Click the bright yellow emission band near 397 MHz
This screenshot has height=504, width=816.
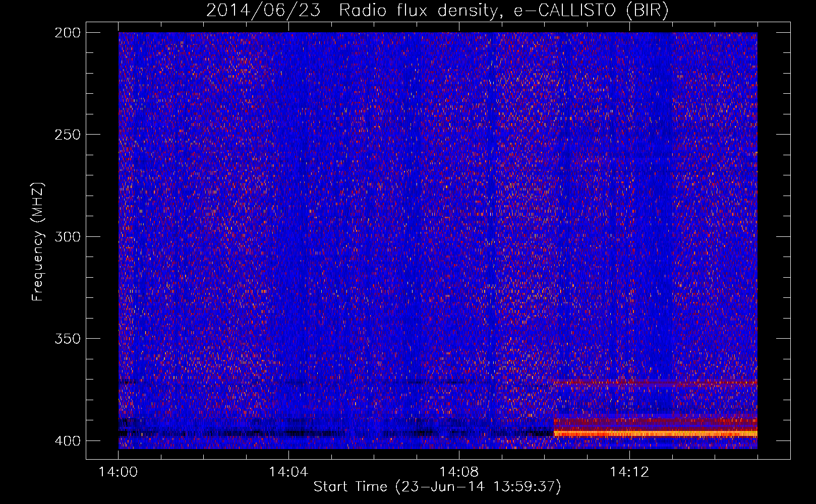pyautogui.click(x=656, y=433)
